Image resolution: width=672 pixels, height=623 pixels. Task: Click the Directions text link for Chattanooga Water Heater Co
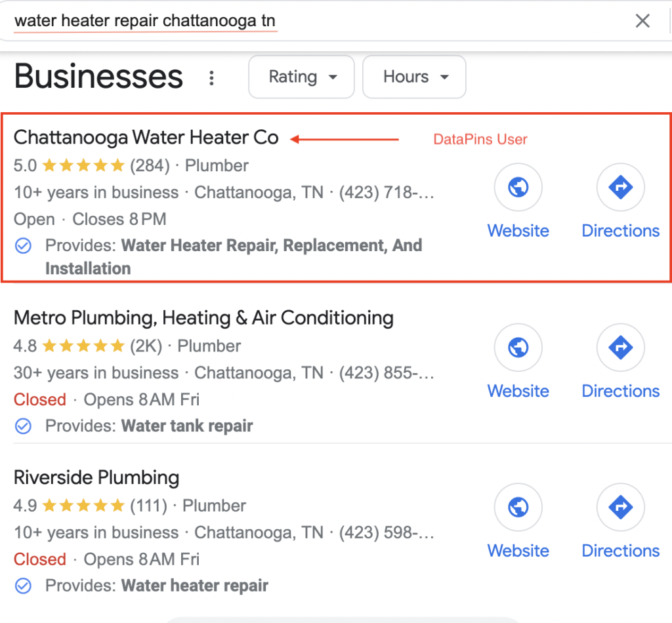click(621, 231)
